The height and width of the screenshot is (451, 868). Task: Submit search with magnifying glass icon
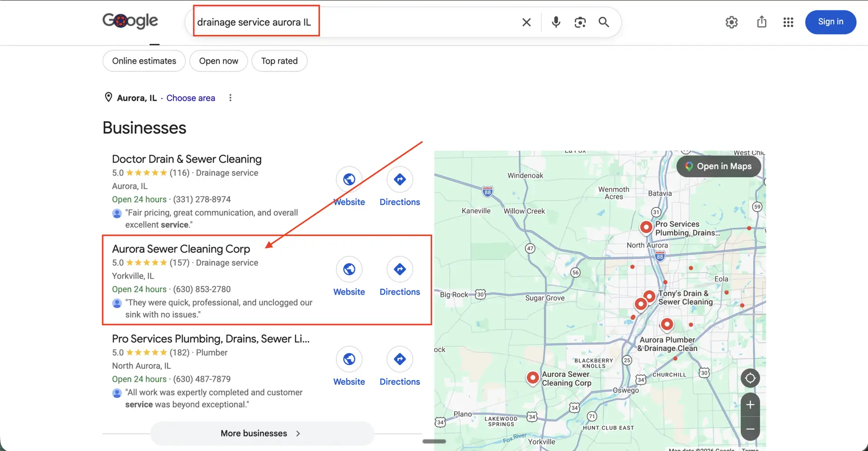(604, 22)
